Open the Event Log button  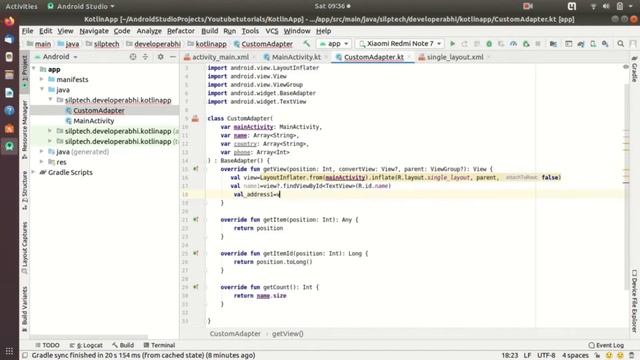click(606, 345)
